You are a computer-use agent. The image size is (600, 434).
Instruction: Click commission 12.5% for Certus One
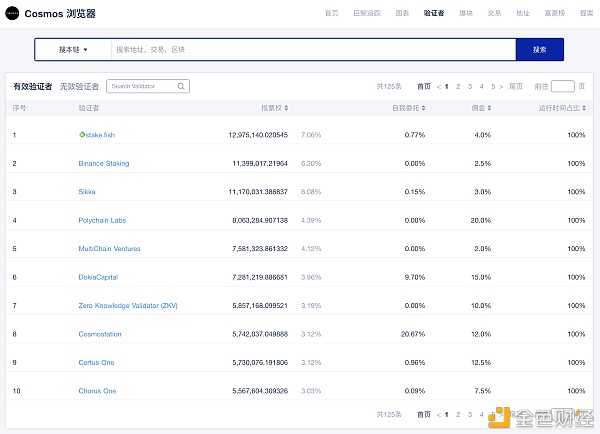point(481,362)
